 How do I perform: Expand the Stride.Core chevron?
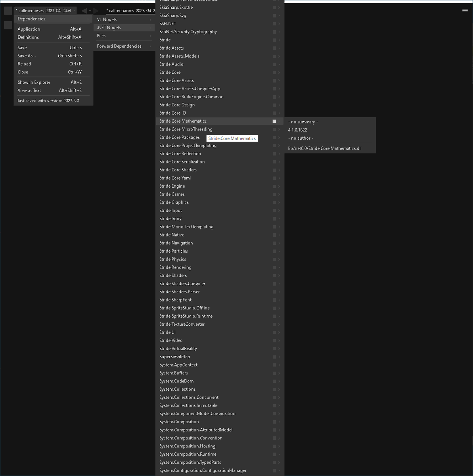point(279,73)
